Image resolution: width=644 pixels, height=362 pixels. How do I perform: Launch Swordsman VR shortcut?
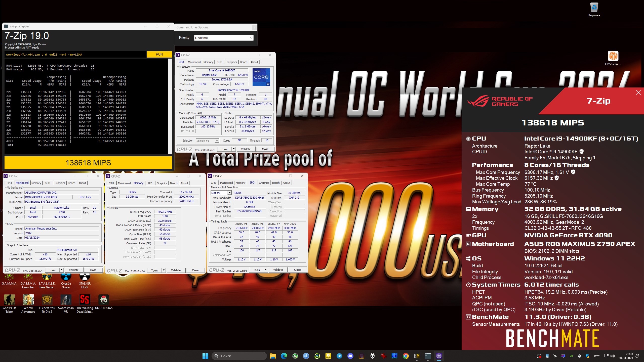tap(66, 304)
